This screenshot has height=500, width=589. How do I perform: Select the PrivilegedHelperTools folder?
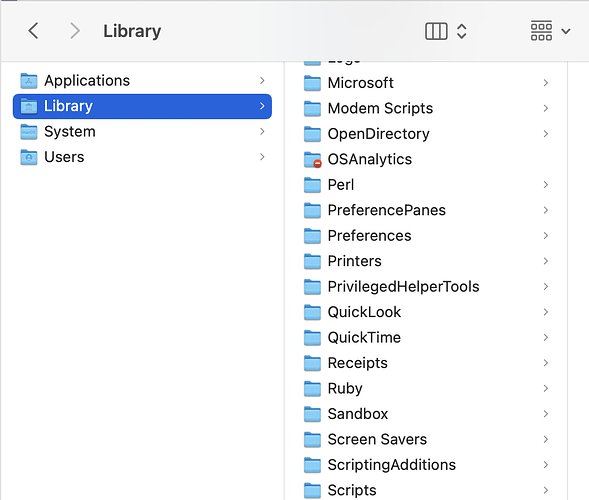tap(427, 287)
